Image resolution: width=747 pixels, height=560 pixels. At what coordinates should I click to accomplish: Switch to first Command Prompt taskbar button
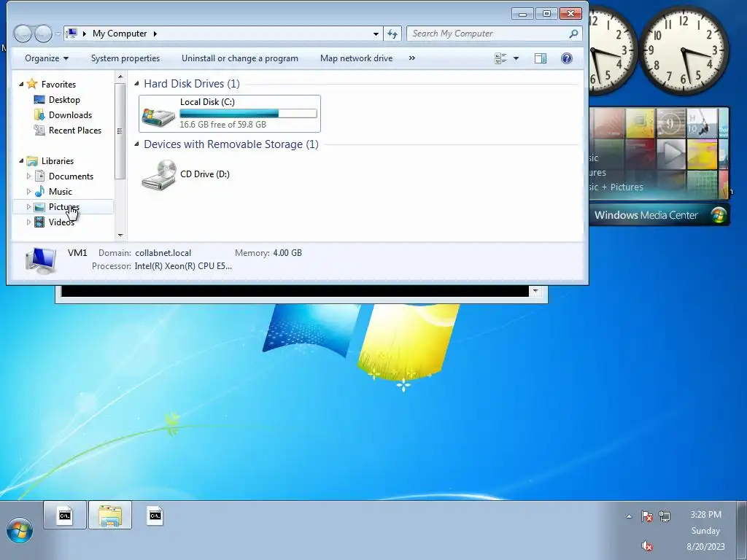(x=65, y=516)
